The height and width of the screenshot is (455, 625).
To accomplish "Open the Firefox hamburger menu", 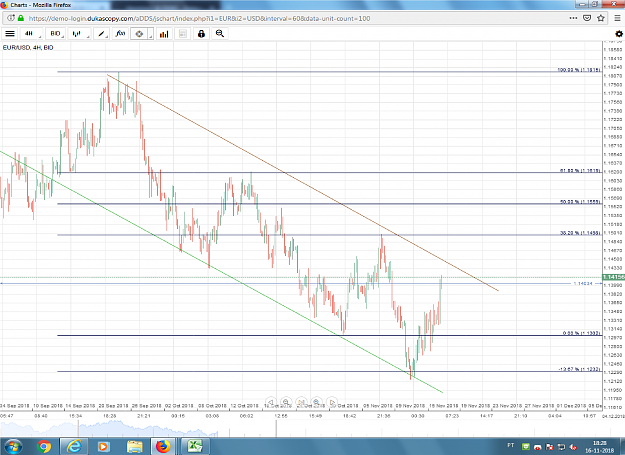I will (617, 18).
